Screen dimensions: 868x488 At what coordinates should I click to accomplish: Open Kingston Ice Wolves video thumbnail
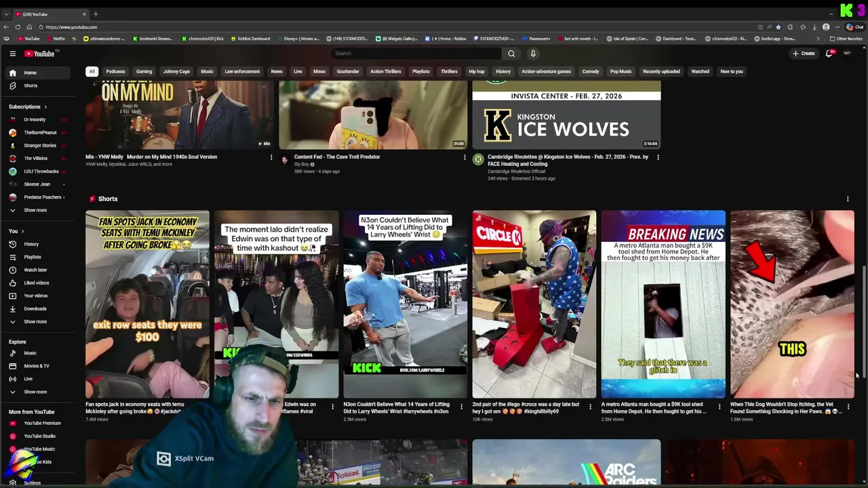click(x=566, y=115)
